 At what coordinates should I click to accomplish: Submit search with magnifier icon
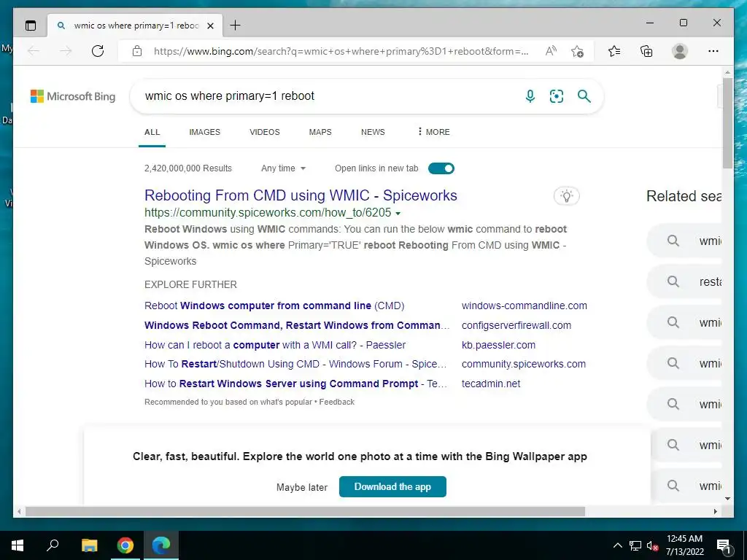click(x=584, y=96)
